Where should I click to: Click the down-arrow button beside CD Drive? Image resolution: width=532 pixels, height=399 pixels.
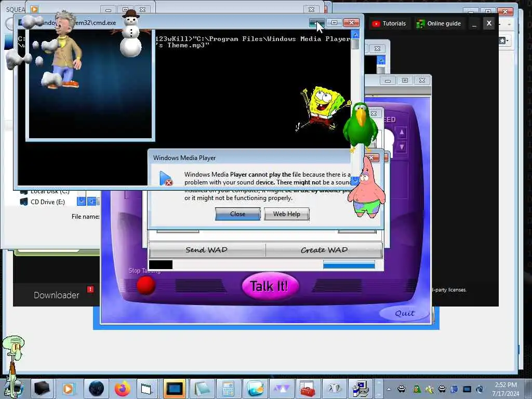click(x=81, y=202)
